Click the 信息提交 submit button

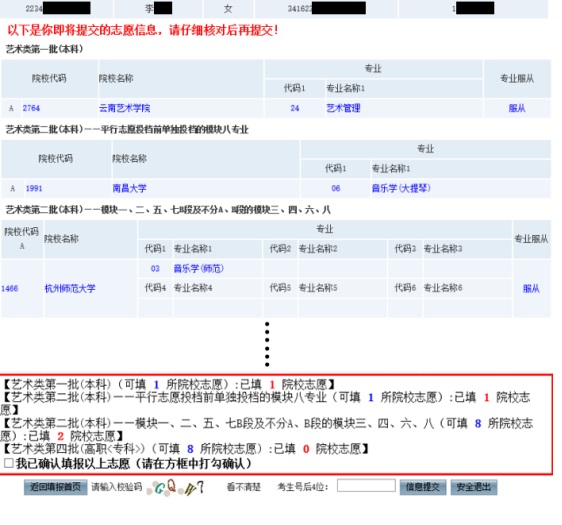[423, 487]
